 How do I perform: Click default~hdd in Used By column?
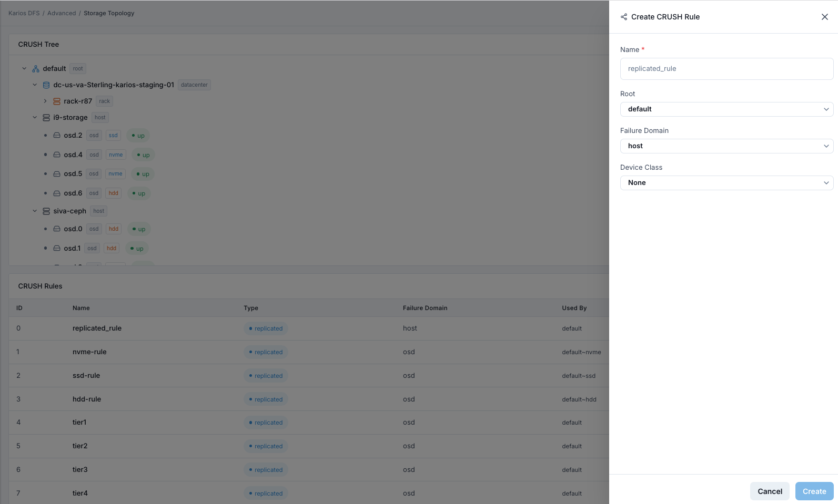[579, 399]
